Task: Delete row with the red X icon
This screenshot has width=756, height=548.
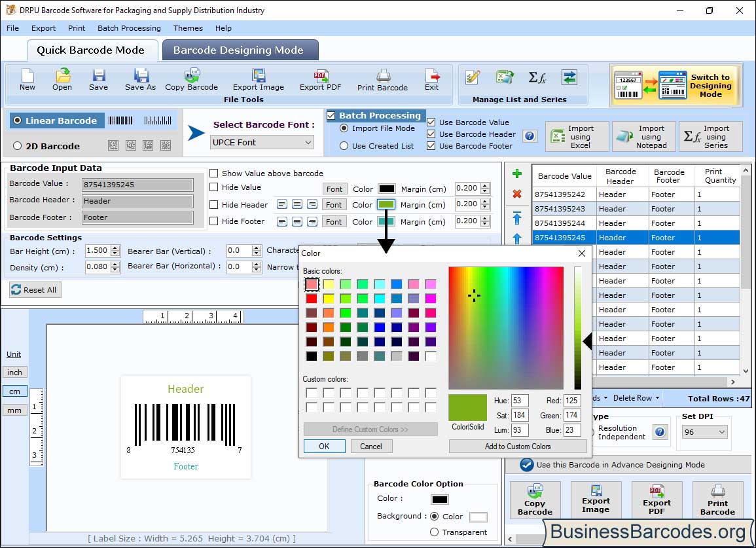Action: point(517,194)
